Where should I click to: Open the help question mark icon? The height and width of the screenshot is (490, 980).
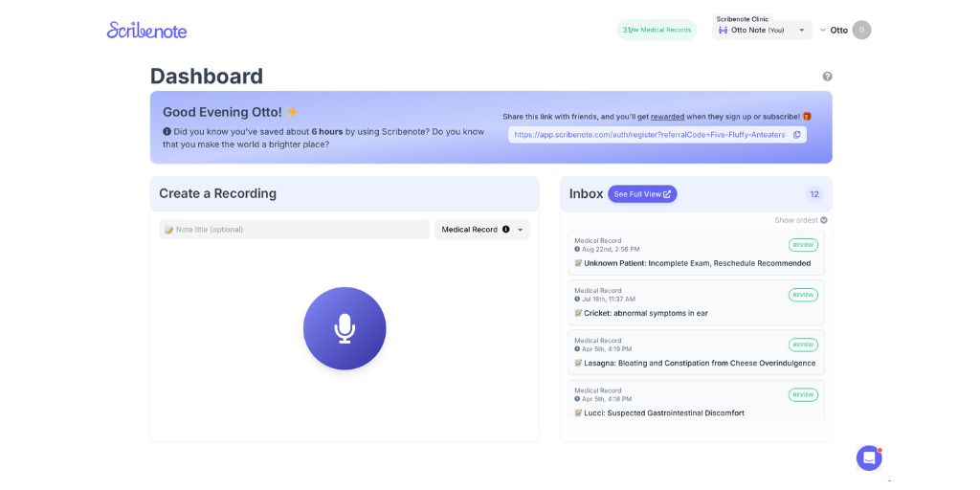(827, 77)
